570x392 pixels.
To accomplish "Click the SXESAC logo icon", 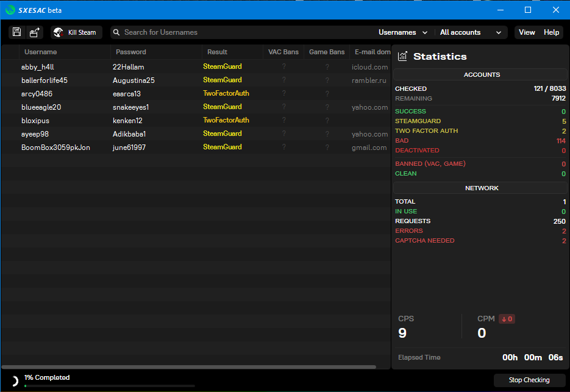I will [x=10, y=10].
